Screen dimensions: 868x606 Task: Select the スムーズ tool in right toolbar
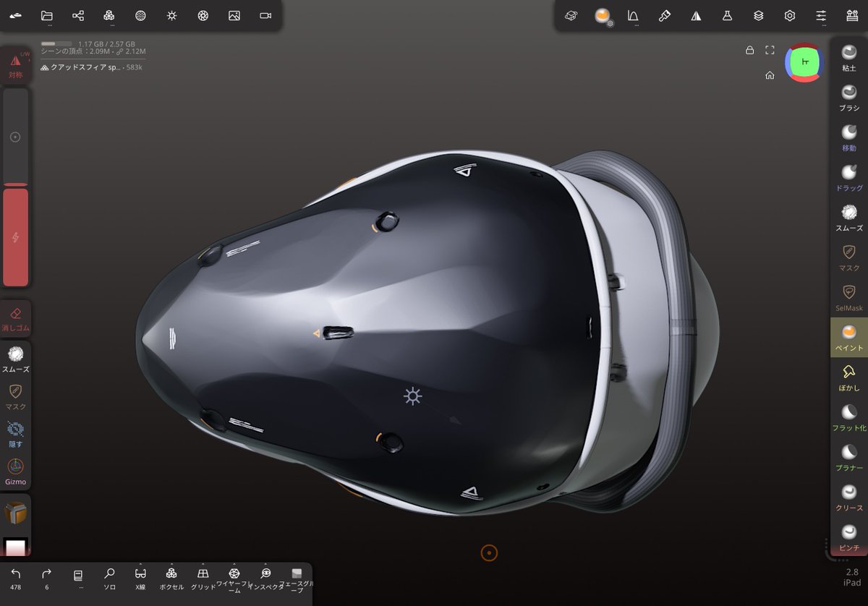coord(849,218)
